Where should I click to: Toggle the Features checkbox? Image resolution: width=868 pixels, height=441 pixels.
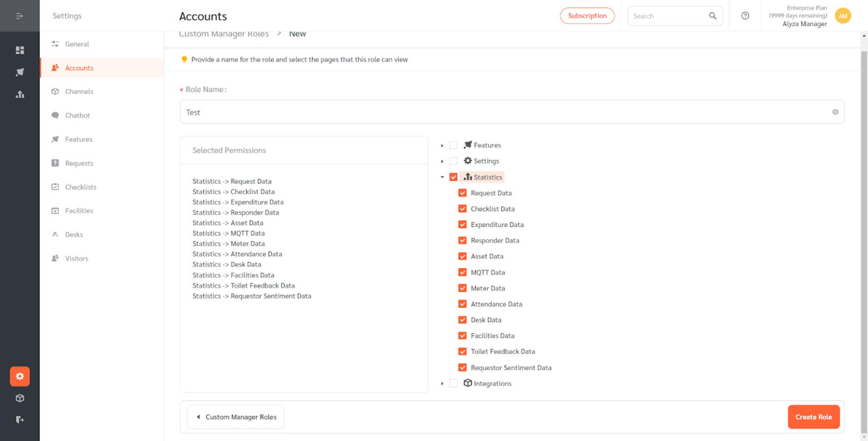[x=453, y=145]
